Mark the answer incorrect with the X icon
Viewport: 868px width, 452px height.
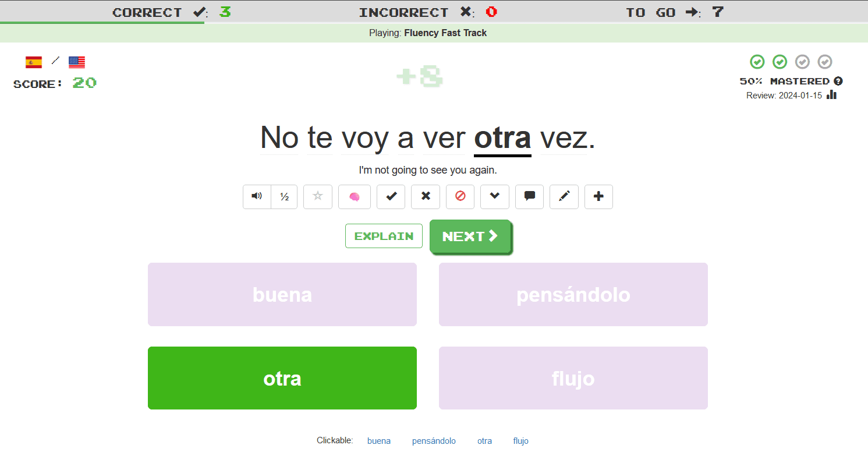click(x=425, y=197)
